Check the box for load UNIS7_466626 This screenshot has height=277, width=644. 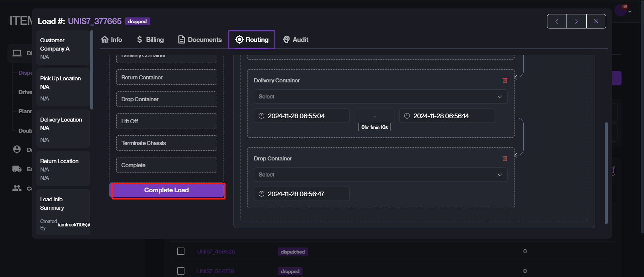(181, 251)
